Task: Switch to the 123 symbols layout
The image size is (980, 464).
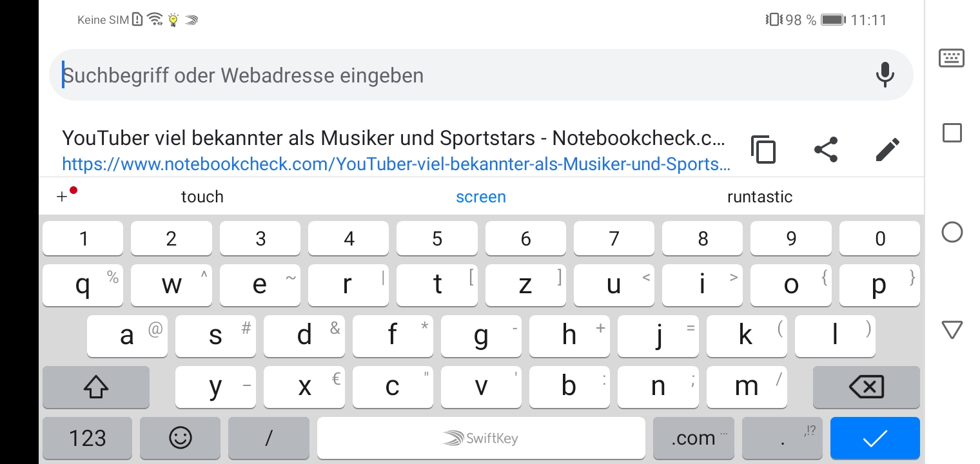Action: point(87,438)
